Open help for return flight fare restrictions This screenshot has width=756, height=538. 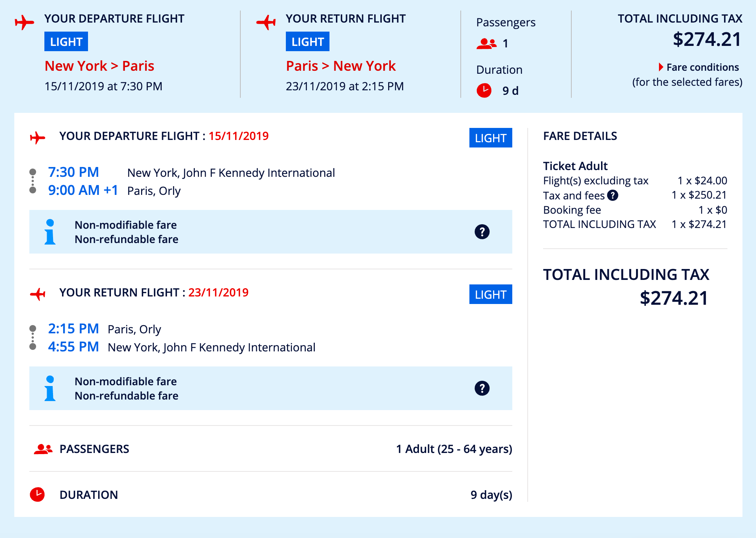[482, 388]
